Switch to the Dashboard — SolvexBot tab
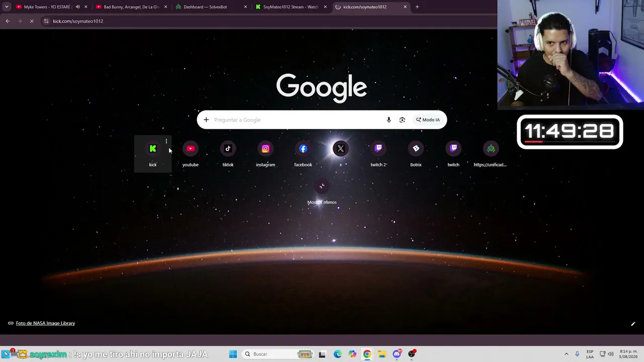Image resolution: width=644 pixels, height=362 pixels. point(211,7)
